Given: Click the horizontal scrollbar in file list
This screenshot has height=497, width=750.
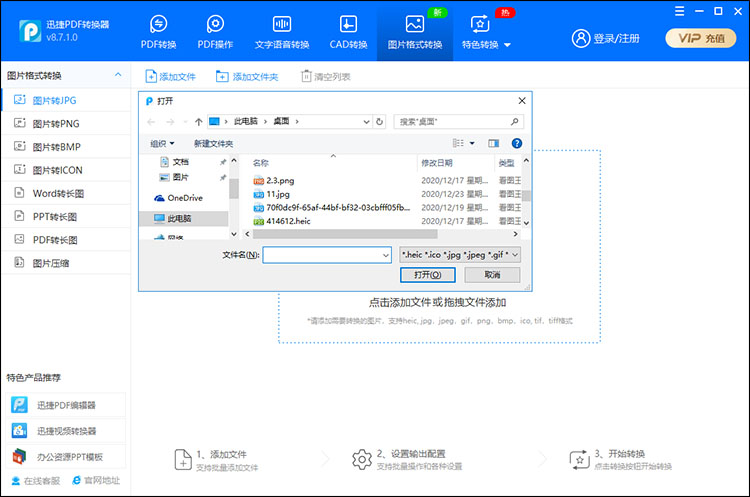Looking at the screenshot, I should (x=344, y=234).
